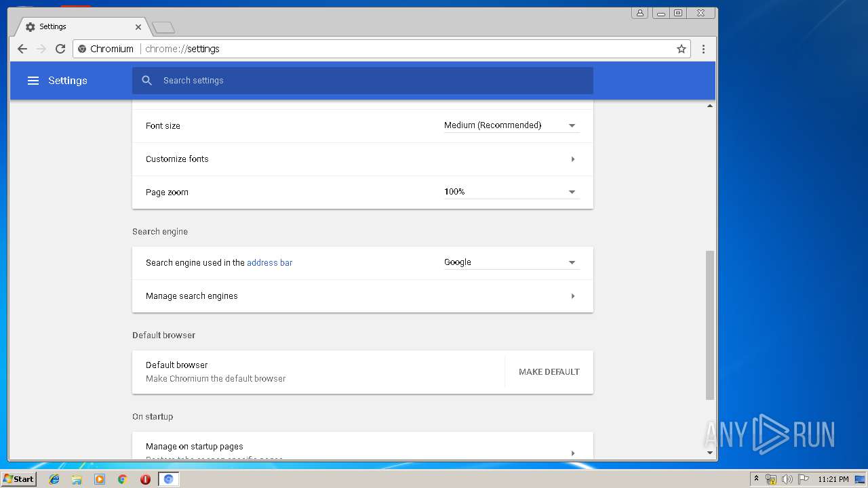Click the scrollbar down arrow
Image resolution: width=868 pixels, height=488 pixels.
click(710, 453)
